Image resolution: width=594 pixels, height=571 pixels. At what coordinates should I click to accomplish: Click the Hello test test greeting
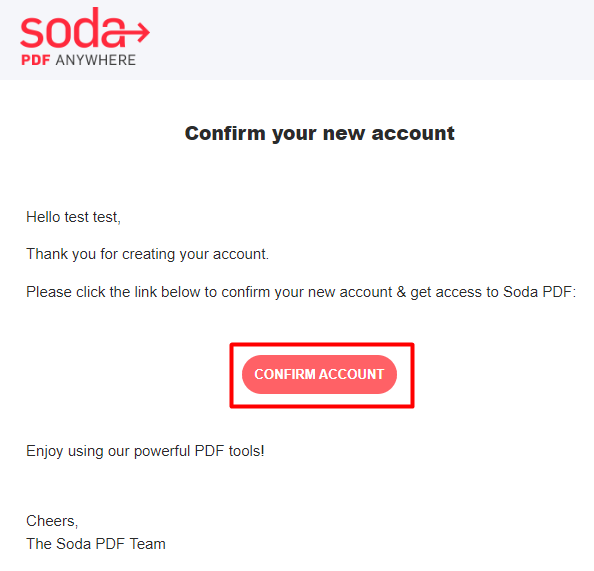73,217
